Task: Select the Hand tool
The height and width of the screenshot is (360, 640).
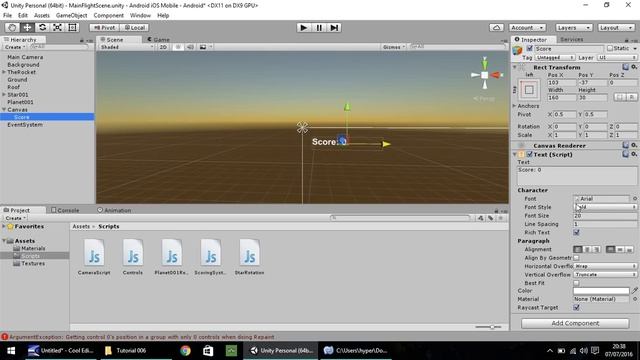Action: pyautogui.click(x=12, y=27)
